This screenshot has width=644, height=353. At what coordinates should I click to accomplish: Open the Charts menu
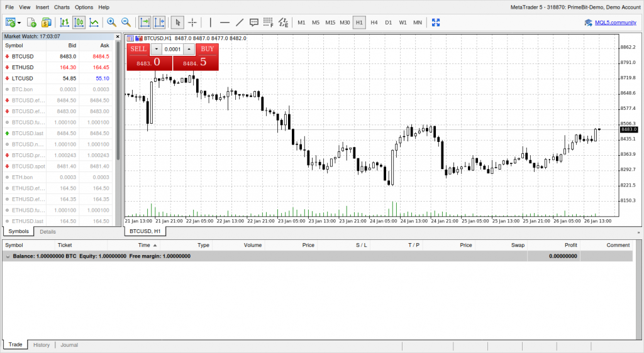point(62,7)
